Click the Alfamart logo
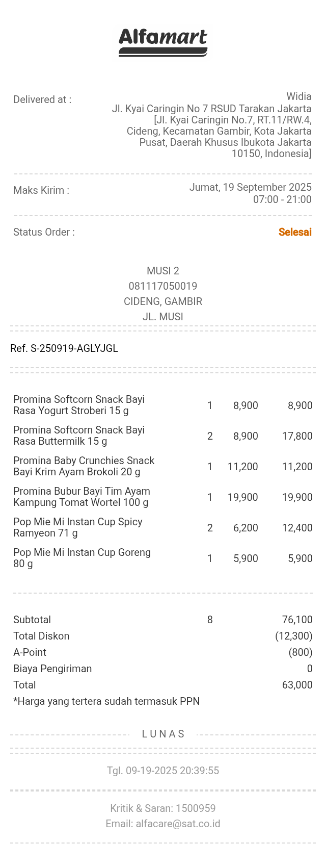Viewport: 326px width, 868px height. (163, 42)
